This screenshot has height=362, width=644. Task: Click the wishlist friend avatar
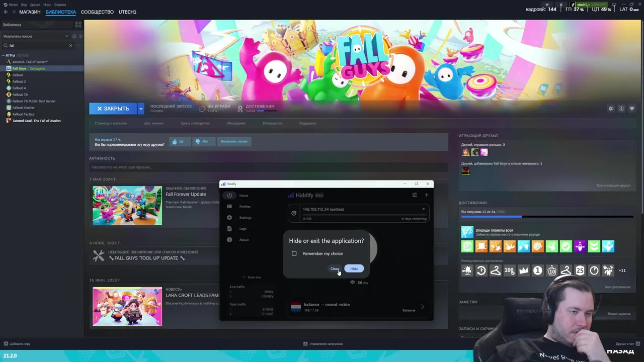coord(466,171)
